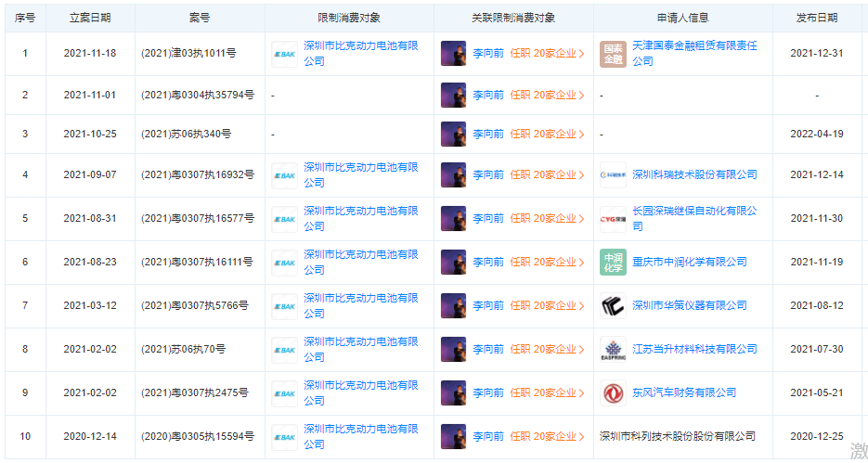Open 李向前 name link in row 1
868x463 pixels.
(488, 54)
